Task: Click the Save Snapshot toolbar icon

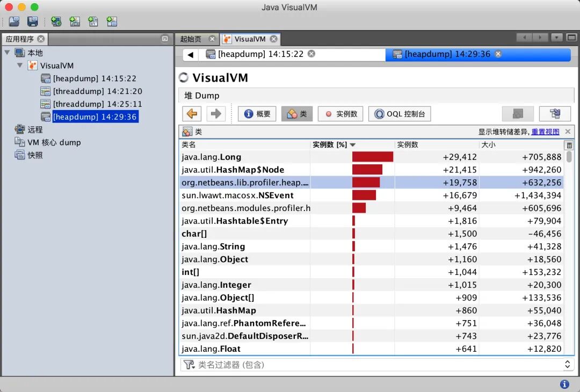Action: click(x=33, y=21)
